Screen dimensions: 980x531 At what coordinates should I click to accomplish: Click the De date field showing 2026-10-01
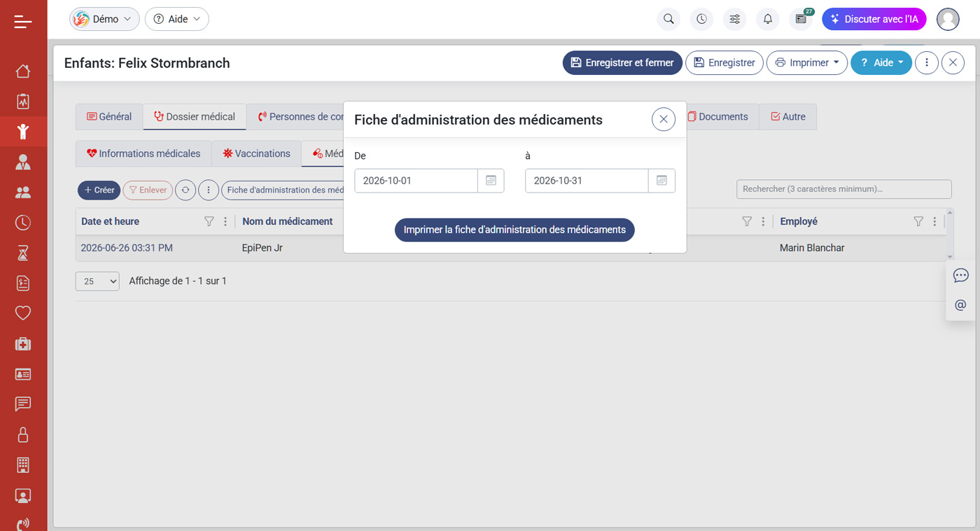[416, 181]
